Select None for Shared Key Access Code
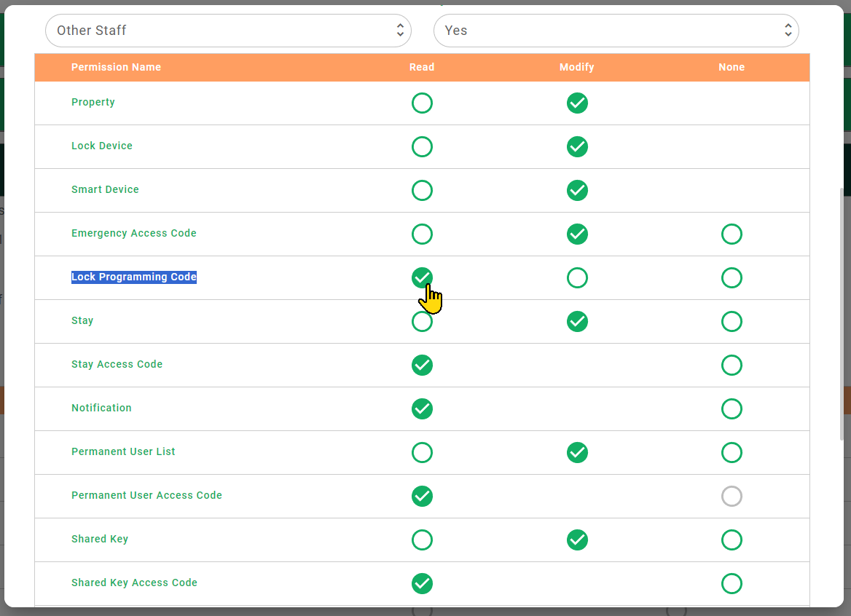Screen dimensions: 851x616 [x=732, y=583]
